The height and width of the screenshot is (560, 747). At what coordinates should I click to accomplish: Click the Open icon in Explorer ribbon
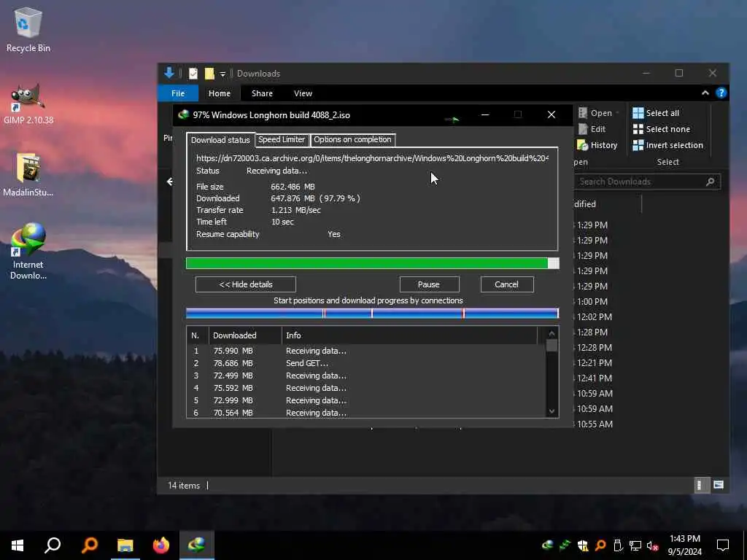coord(583,113)
